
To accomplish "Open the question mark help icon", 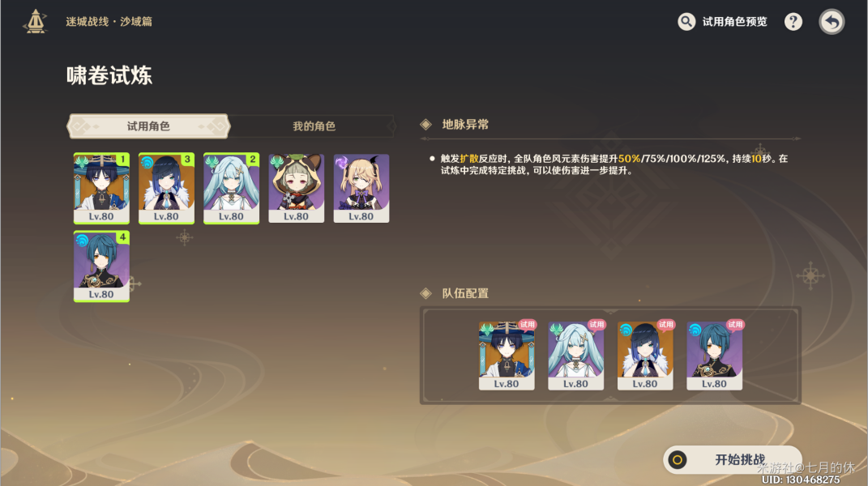I will pos(793,22).
